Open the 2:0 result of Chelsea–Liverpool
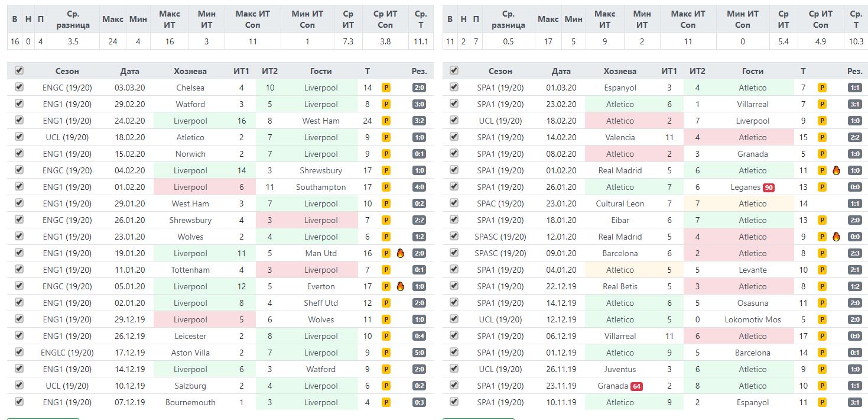The height and width of the screenshot is (420, 868). coord(419,88)
